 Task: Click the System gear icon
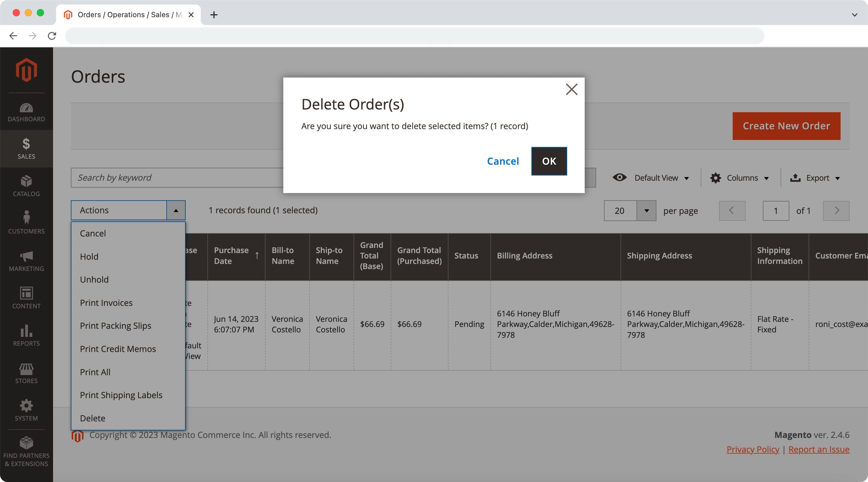click(x=26, y=410)
